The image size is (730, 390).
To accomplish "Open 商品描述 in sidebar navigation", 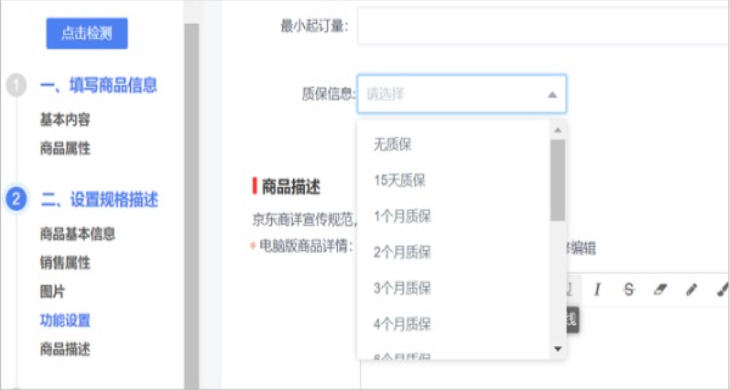I will (65, 350).
